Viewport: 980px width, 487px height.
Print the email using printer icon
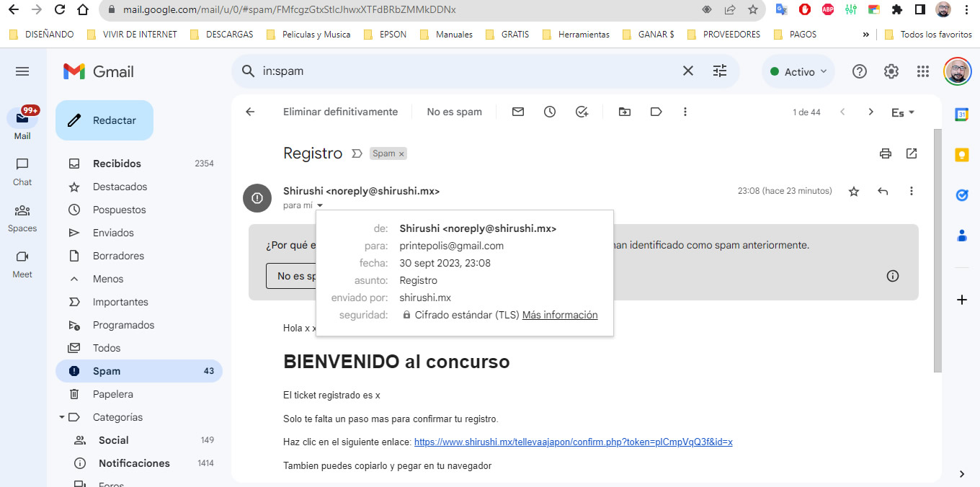point(886,153)
